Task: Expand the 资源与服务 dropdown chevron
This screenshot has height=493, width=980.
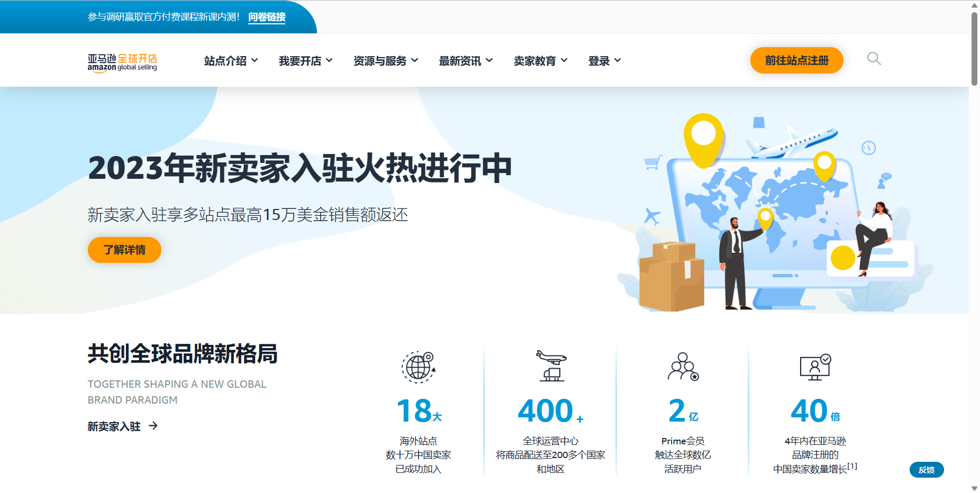Action: [415, 60]
